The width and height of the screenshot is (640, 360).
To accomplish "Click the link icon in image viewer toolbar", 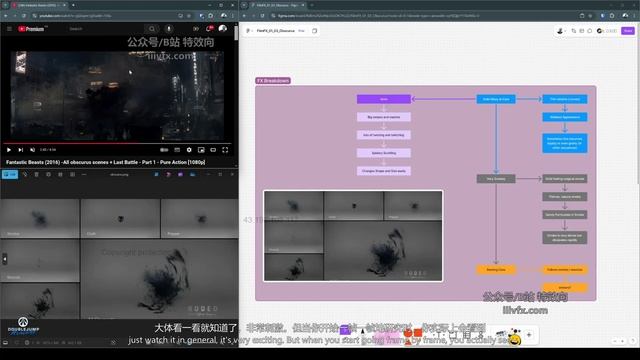I will (x=25, y=175).
